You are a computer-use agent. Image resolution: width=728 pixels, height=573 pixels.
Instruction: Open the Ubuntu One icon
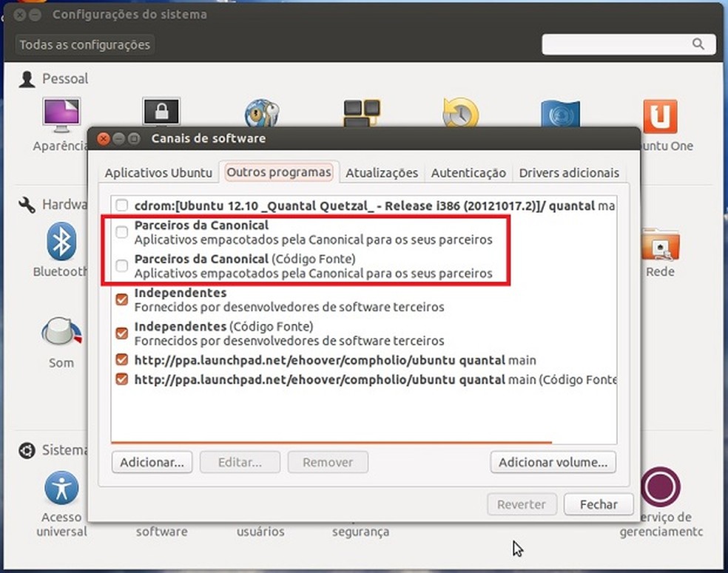click(660, 116)
